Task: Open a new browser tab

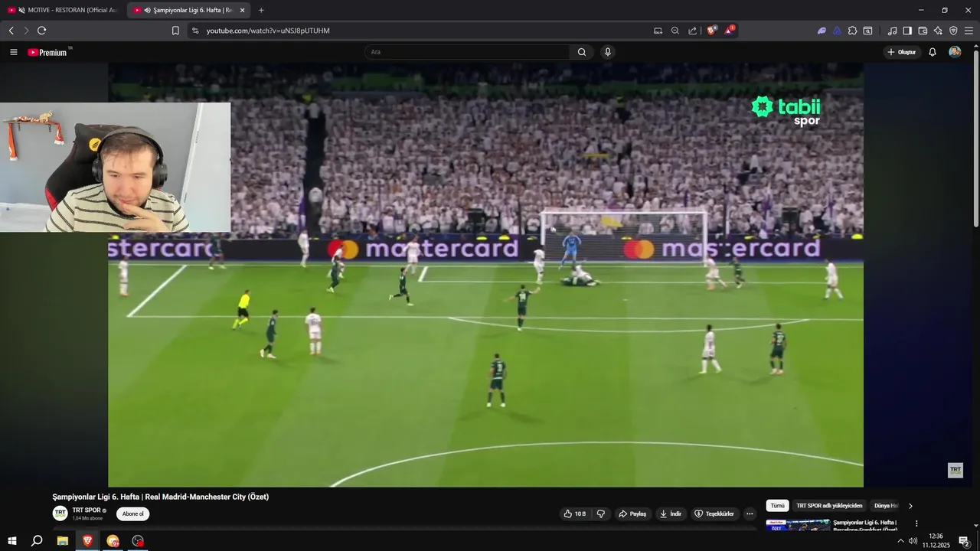Action: pos(261,10)
